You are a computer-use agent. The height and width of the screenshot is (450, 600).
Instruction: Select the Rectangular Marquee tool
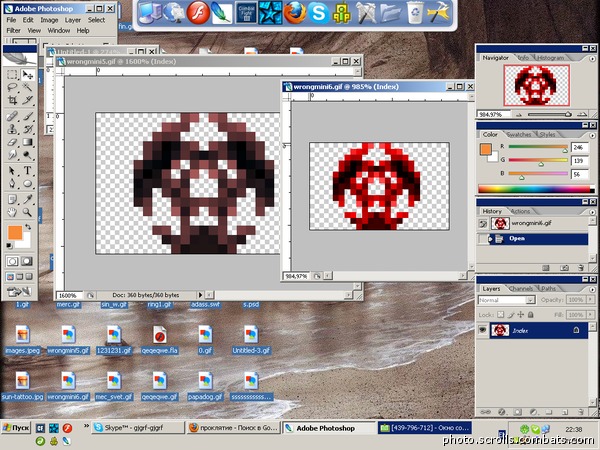click(12, 75)
